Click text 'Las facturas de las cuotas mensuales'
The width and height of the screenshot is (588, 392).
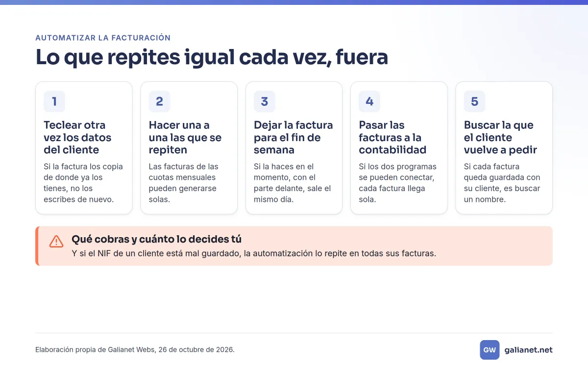(184, 172)
